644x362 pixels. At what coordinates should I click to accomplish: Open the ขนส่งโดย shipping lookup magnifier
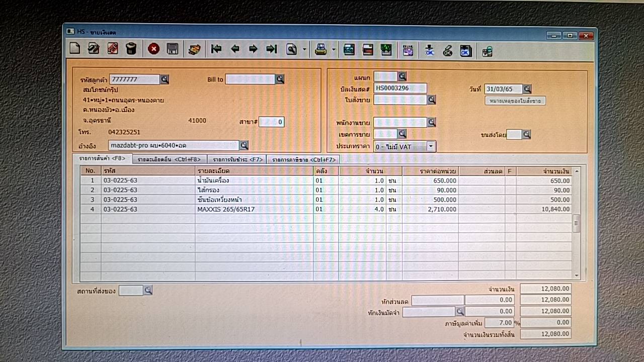click(526, 134)
